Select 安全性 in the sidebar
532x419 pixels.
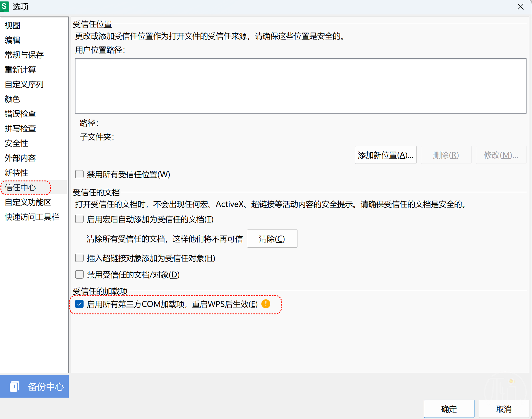(16, 143)
